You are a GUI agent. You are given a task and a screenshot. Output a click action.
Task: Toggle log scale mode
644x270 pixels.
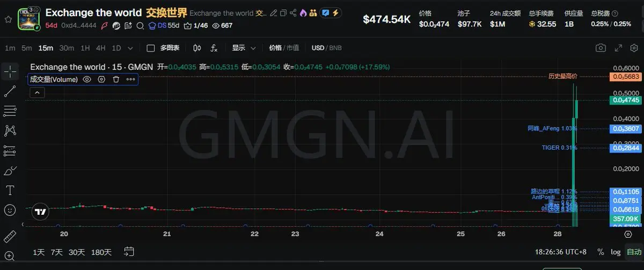(x=616, y=252)
